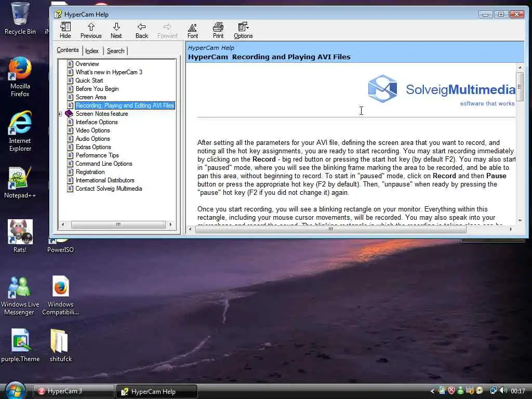532x399 pixels.
Task: Select the Windows Live Messenger desktop icon
Action: (20, 296)
